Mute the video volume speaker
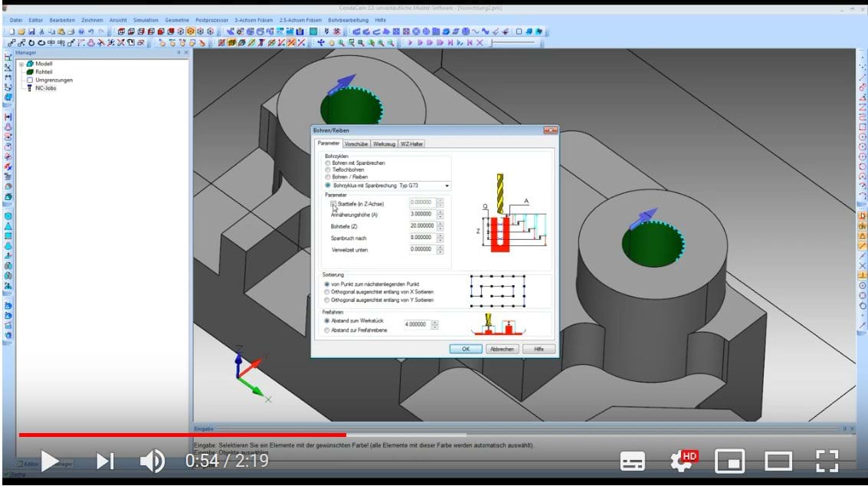 pos(152,461)
